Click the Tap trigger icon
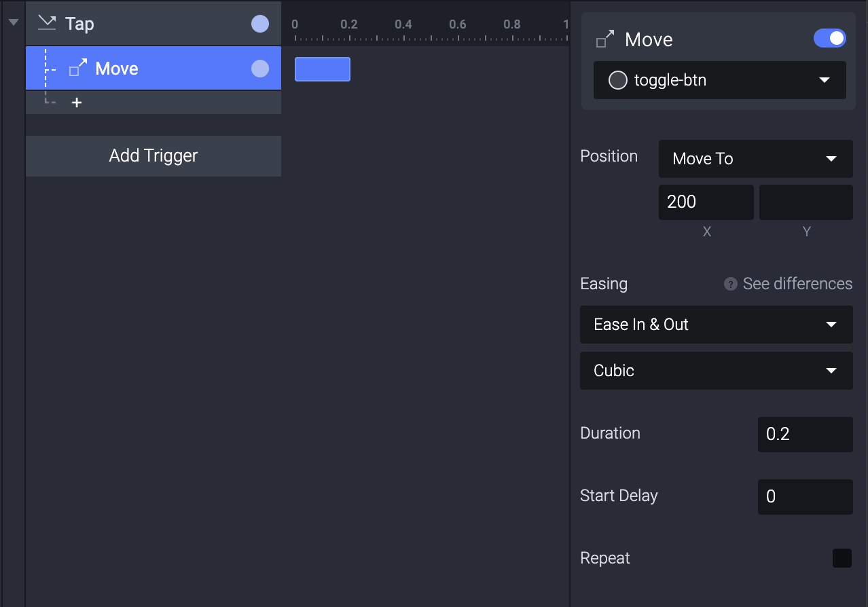Screen dimensions: 868x607 [46, 24]
